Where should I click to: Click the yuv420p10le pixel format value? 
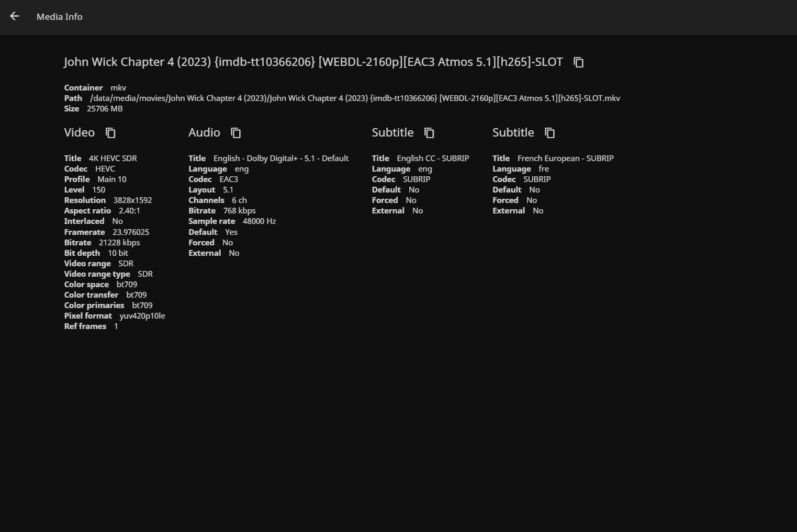click(x=142, y=316)
